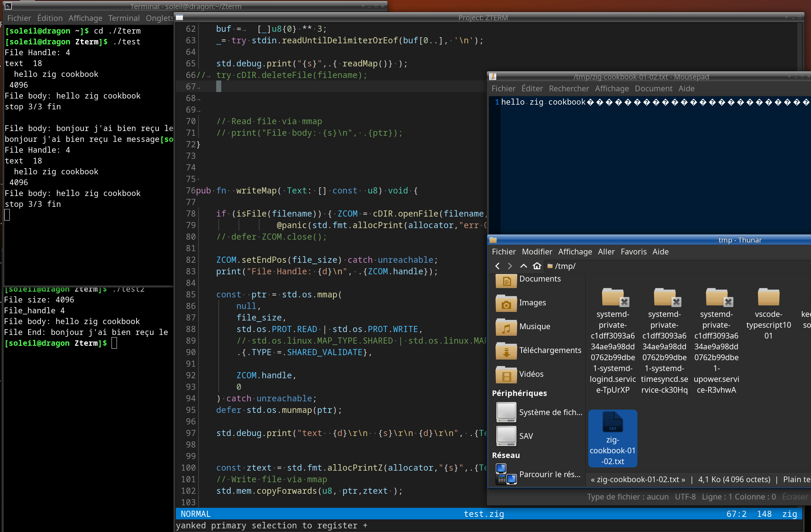The image size is (811, 532).
Task: Open Éditer menu in Mousepad
Action: pos(532,88)
